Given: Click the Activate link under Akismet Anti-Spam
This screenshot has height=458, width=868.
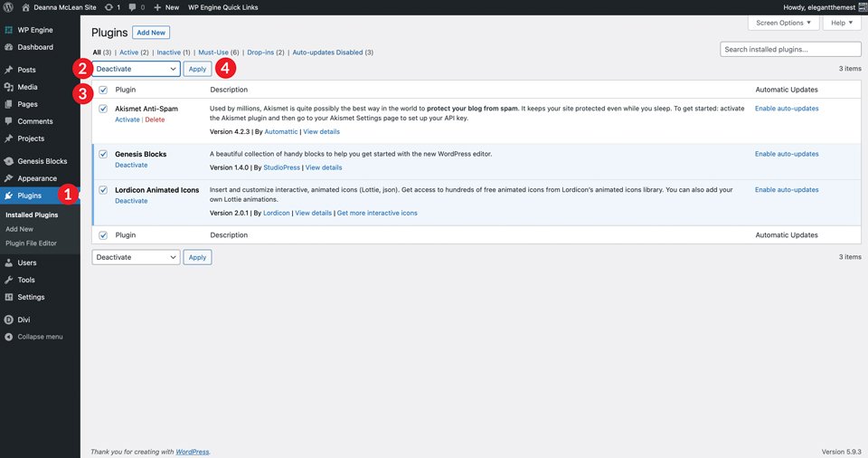Looking at the screenshot, I should coord(127,119).
